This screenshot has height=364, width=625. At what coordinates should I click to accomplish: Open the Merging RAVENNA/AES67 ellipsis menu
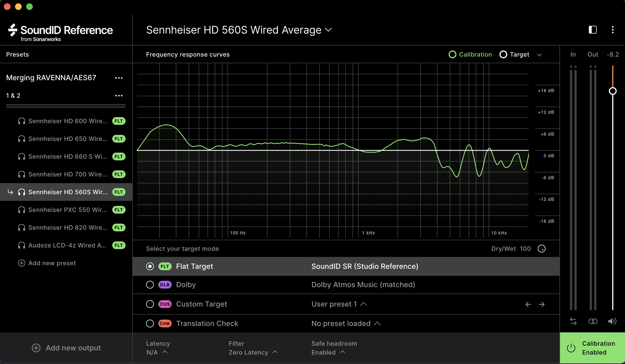119,78
